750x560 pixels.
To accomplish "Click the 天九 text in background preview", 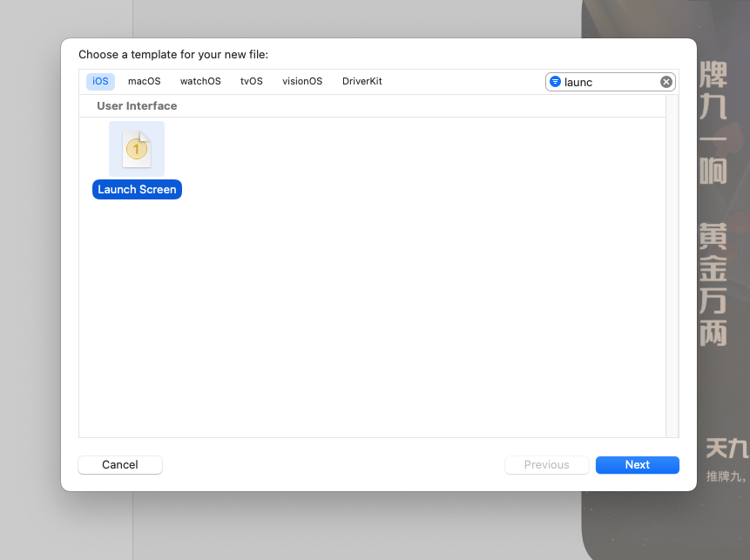I will [x=726, y=448].
